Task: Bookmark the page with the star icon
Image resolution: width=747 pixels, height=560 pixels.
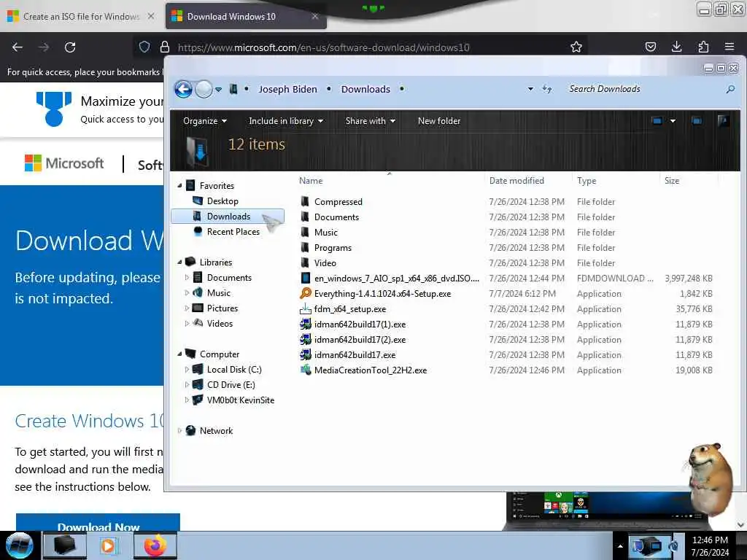Action: click(x=576, y=47)
